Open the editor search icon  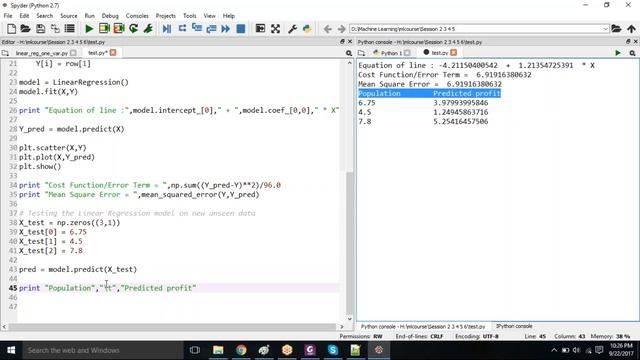(x=349, y=53)
